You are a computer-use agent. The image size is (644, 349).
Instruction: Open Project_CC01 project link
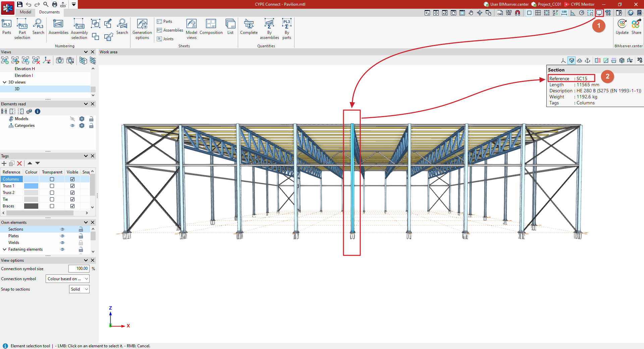point(546,4)
